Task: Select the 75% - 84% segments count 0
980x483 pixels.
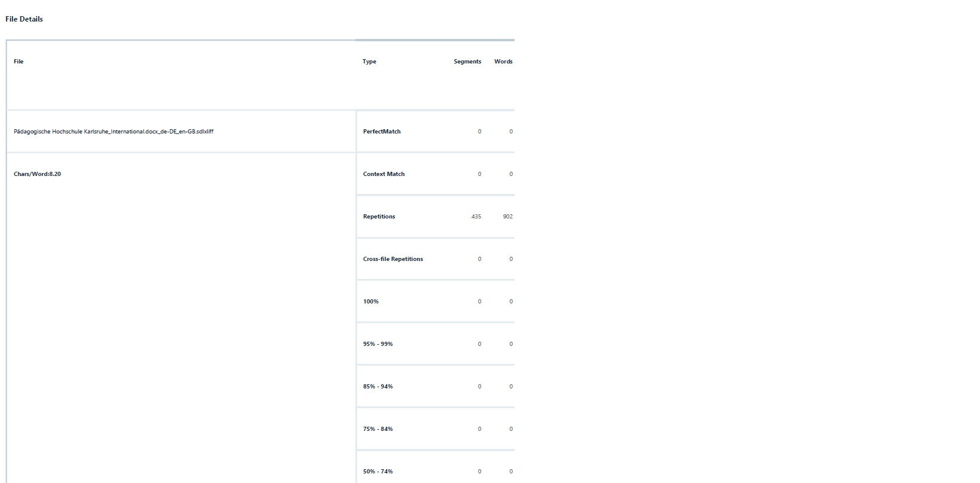Action: (479, 429)
